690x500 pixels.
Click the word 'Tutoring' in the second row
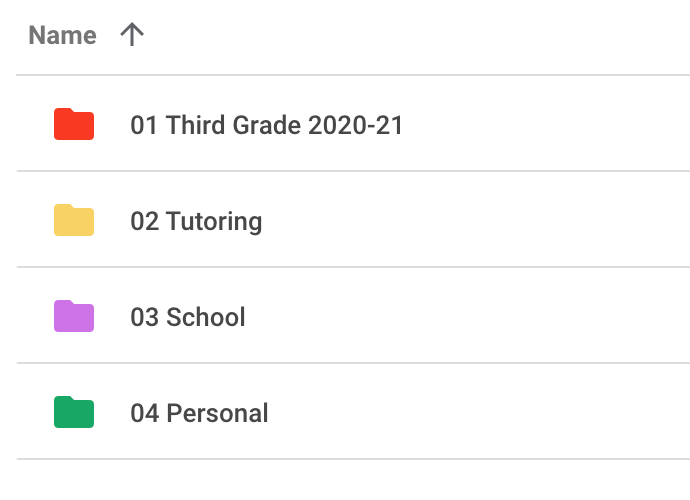point(214,222)
